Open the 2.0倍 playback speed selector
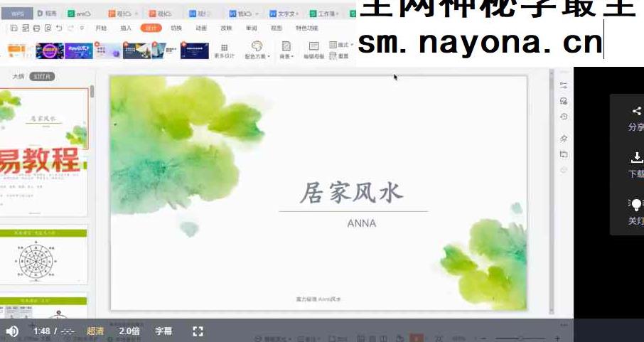Viewport: 644px width, 342px height. pyautogui.click(x=129, y=331)
